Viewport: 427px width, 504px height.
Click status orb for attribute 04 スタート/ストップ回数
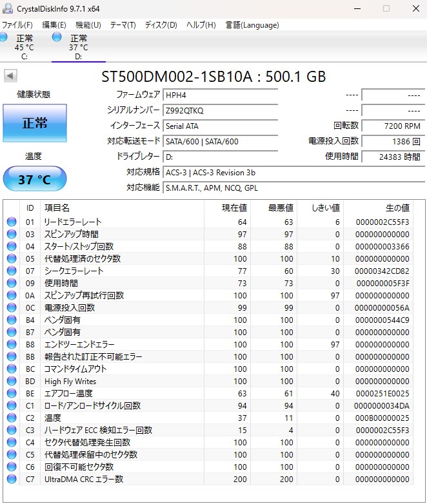(12, 246)
